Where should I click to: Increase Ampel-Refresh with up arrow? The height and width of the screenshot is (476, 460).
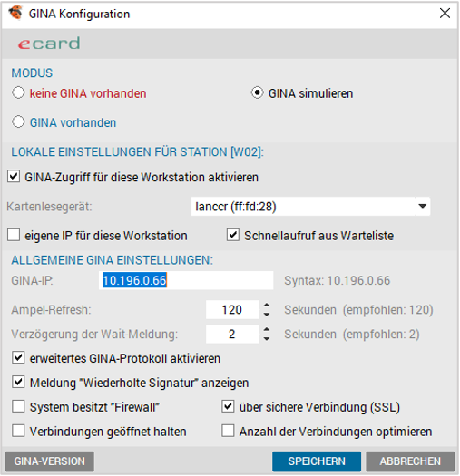pos(267,306)
